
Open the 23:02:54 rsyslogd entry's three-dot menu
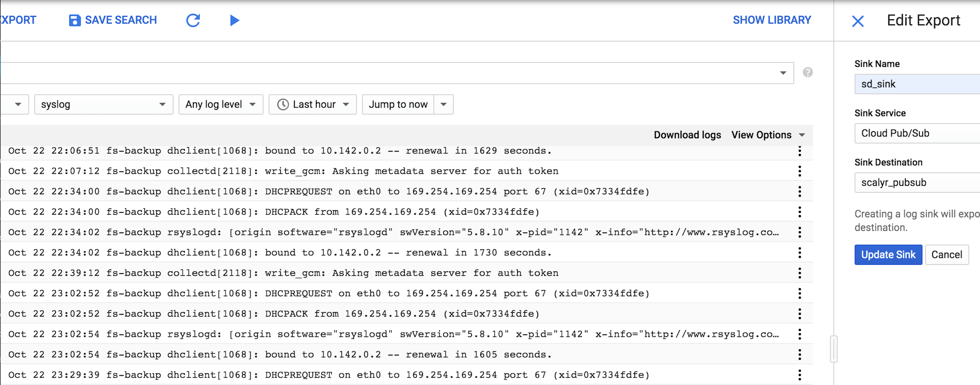(x=799, y=334)
